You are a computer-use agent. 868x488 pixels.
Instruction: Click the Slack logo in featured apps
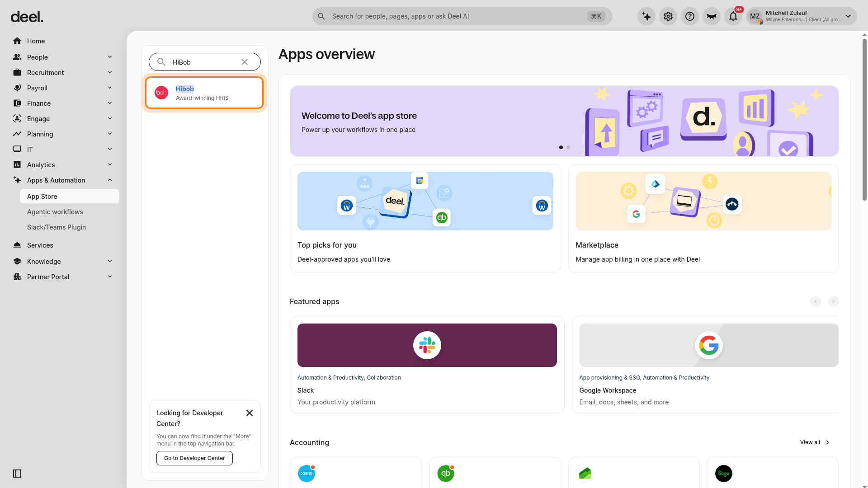tap(427, 345)
